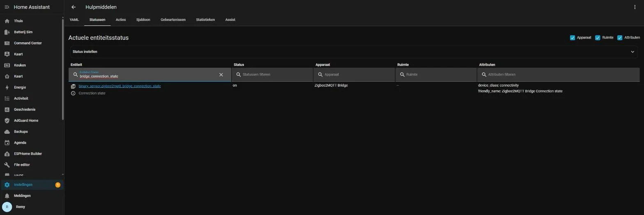Open ESPHome Builder icon
This screenshot has width=644, height=215.
(7, 154)
